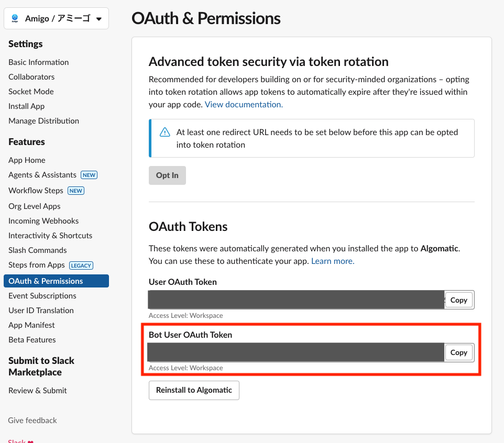
Task: Click Reinstall to Algomatic button
Action: click(x=194, y=390)
